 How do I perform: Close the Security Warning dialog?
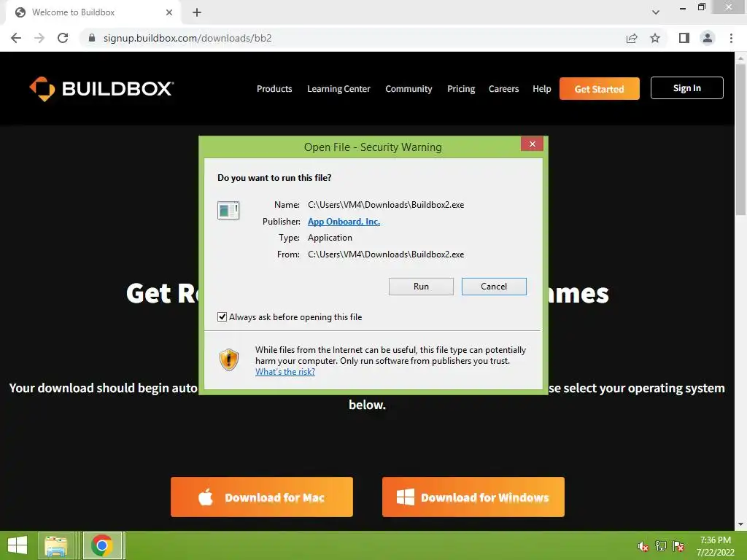pyautogui.click(x=532, y=144)
